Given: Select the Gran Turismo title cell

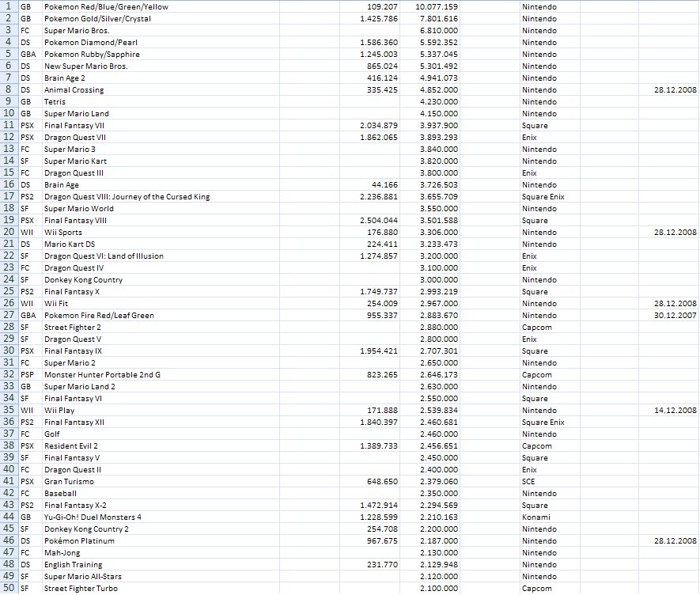Looking at the screenshot, I should coord(69,482).
